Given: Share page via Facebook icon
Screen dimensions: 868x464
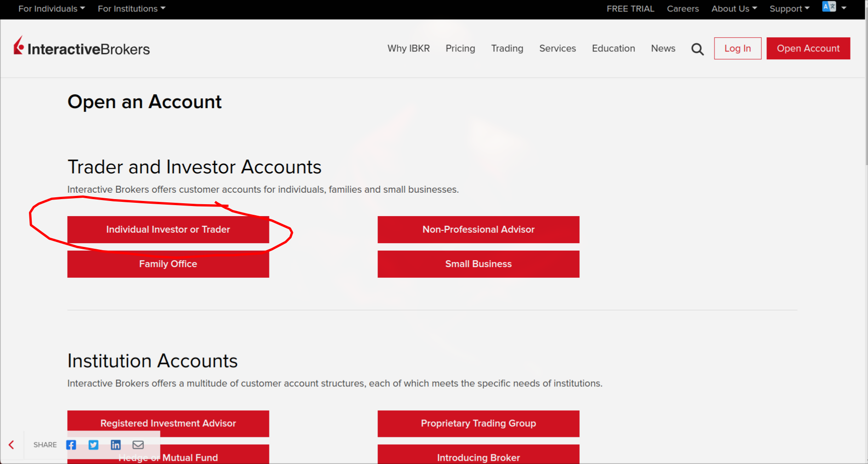Looking at the screenshot, I should [x=71, y=445].
